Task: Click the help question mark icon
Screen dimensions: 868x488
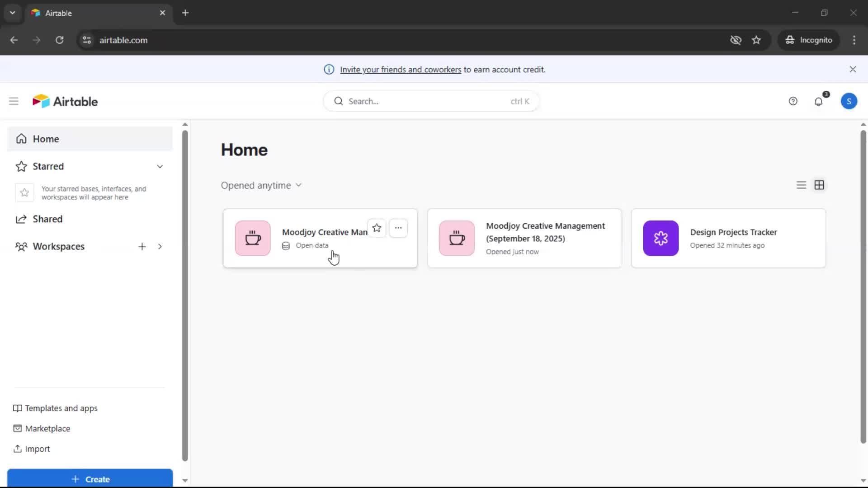Action: tap(793, 101)
